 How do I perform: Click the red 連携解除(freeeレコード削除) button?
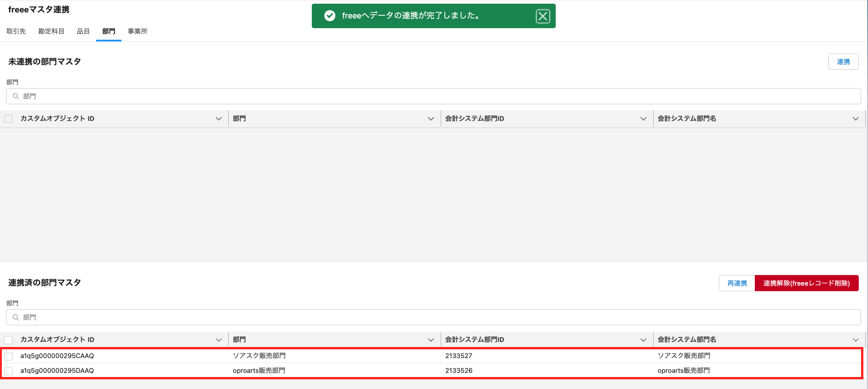pos(806,283)
